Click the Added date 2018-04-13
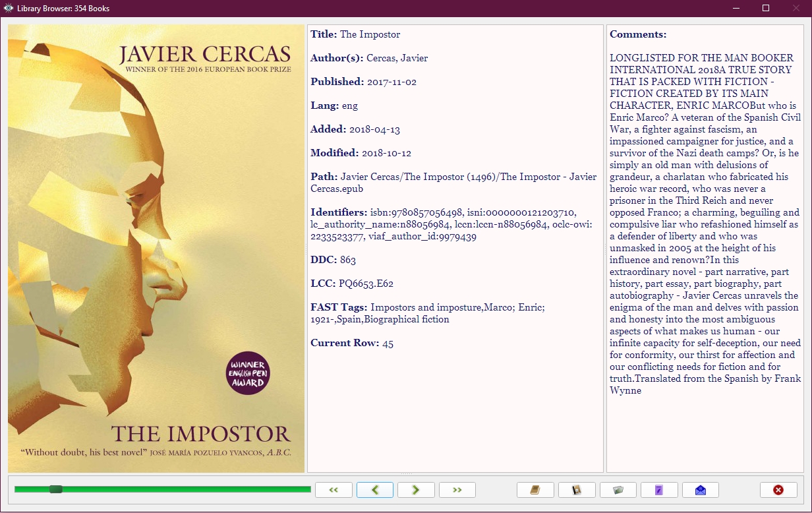Viewport: 812px width, 513px height. tap(374, 129)
